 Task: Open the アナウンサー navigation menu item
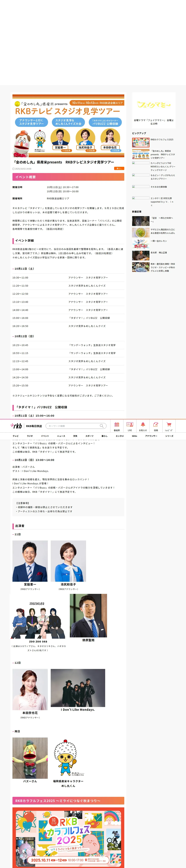[x=151, y=436]
